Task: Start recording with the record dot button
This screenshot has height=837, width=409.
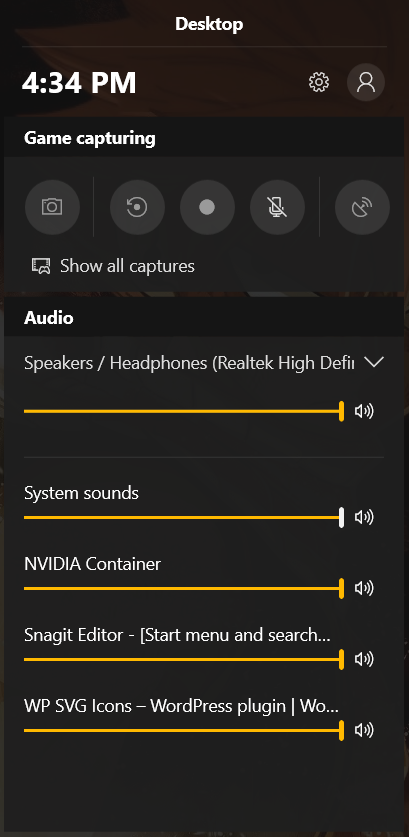Action: [207, 207]
